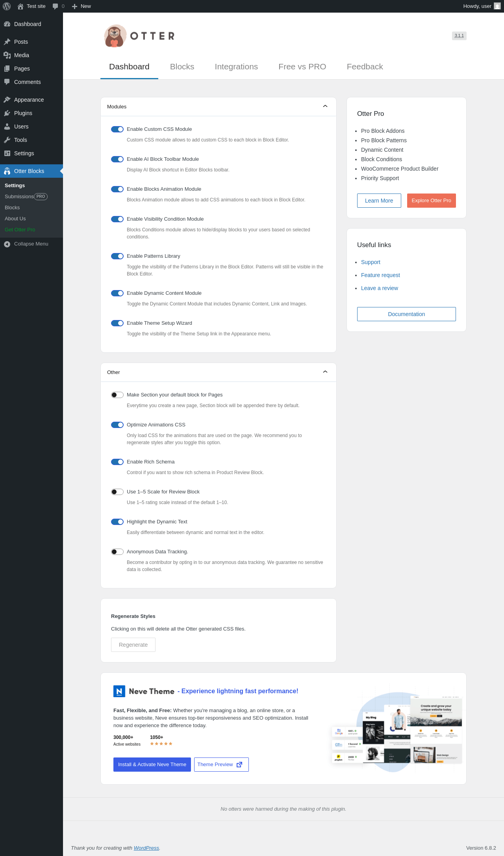Open the Free vs PRO tab
The height and width of the screenshot is (856, 504).
click(302, 67)
